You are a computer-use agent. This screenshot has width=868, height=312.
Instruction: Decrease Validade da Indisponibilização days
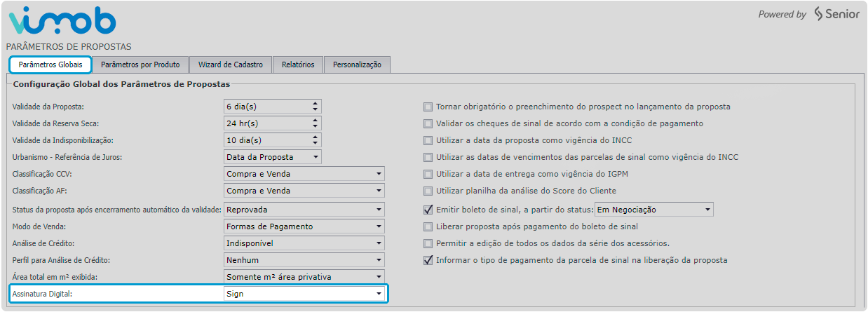pyautogui.click(x=316, y=143)
